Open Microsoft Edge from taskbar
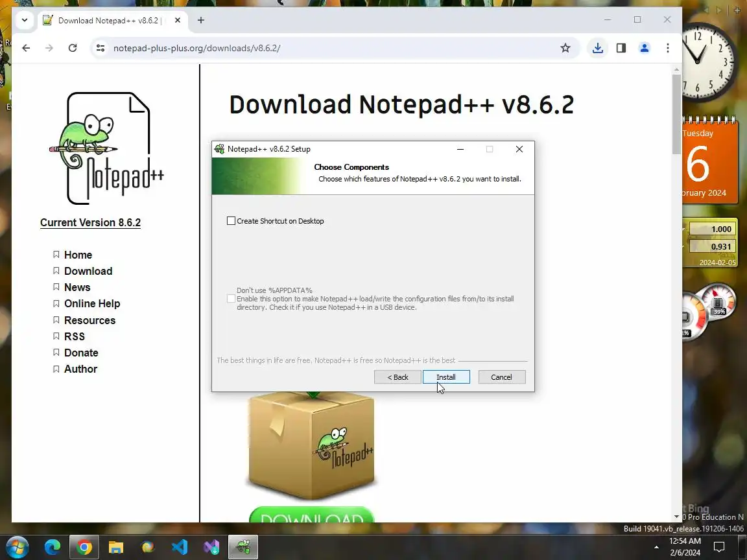 pyautogui.click(x=53, y=547)
